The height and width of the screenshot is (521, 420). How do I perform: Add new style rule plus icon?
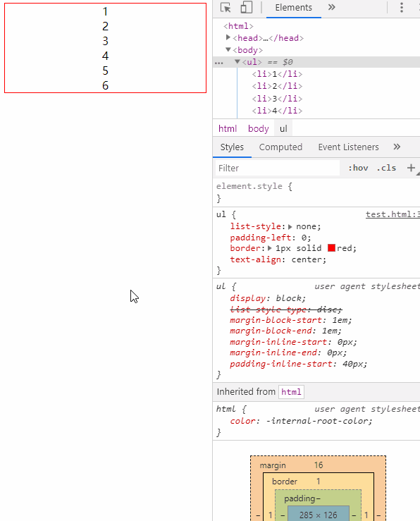click(x=411, y=168)
